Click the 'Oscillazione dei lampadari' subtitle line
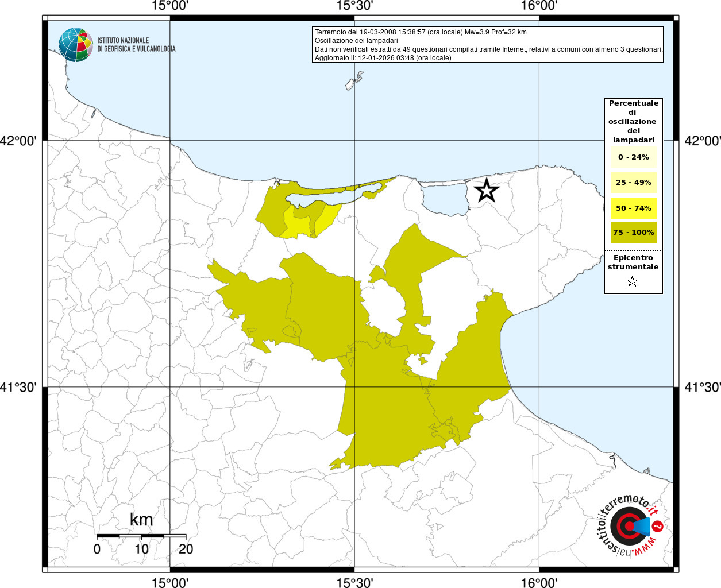 (x=356, y=41)
